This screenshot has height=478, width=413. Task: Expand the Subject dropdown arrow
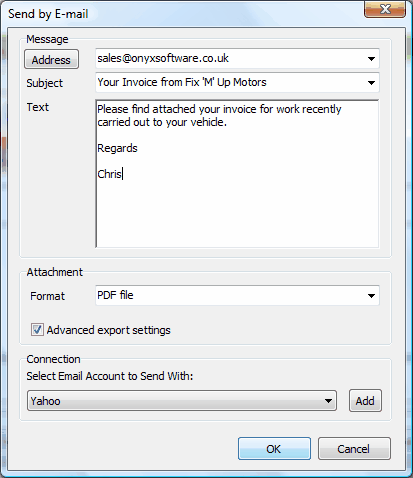tap(371, 83)
